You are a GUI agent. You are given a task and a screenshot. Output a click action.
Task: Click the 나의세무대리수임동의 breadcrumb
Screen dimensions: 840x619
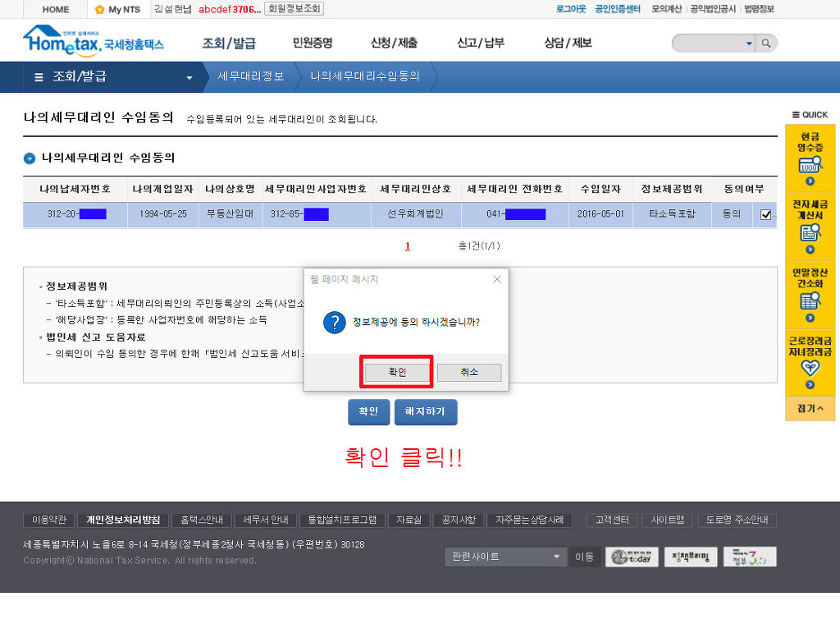365,76
